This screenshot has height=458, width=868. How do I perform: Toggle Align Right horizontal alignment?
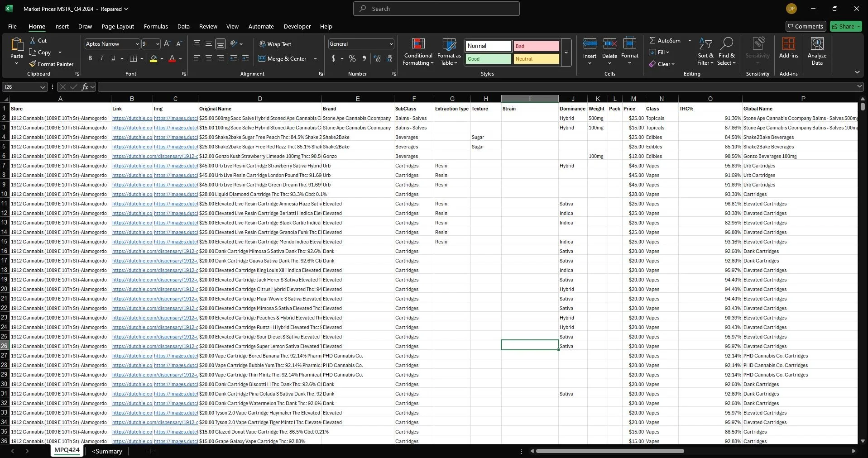tap(221, 58)
